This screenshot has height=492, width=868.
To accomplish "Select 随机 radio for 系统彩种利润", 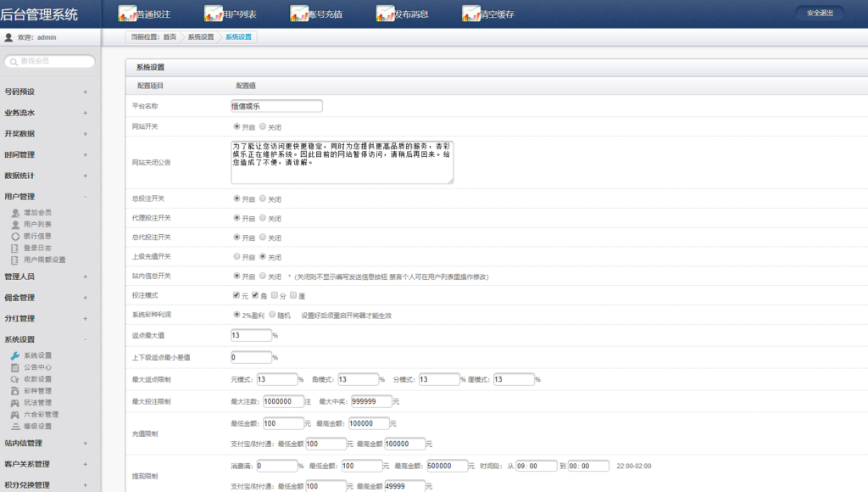I will pyautogui.click(x=272, y=315).
